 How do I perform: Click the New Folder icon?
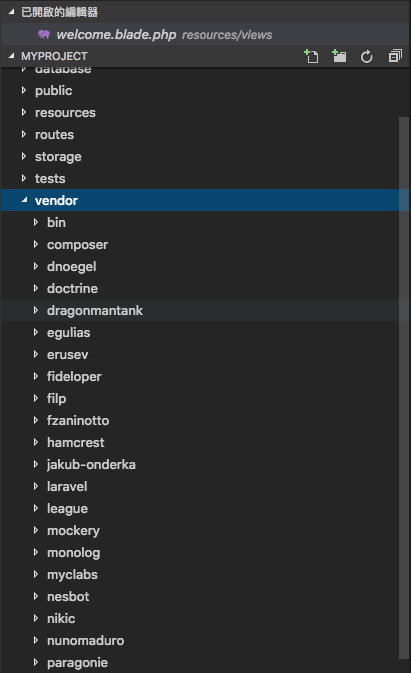point(339,56)
